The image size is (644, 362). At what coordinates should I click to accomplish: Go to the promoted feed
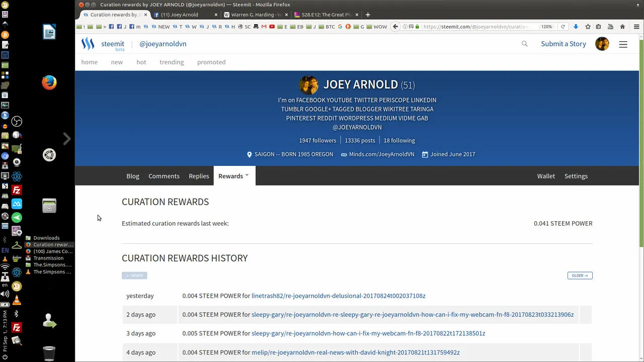pyautogui.click(x=211, y=62)
